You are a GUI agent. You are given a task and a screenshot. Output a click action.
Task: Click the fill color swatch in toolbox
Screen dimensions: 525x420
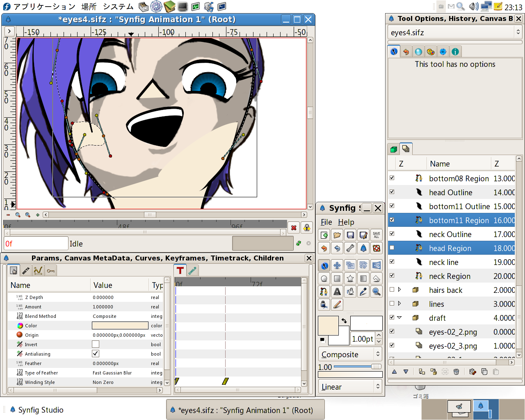pos(328,326)
